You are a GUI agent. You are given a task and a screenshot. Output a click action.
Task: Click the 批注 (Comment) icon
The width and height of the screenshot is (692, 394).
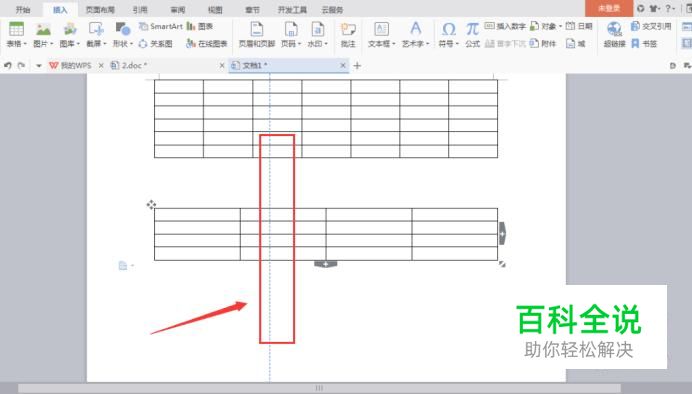tap(348, 29)
